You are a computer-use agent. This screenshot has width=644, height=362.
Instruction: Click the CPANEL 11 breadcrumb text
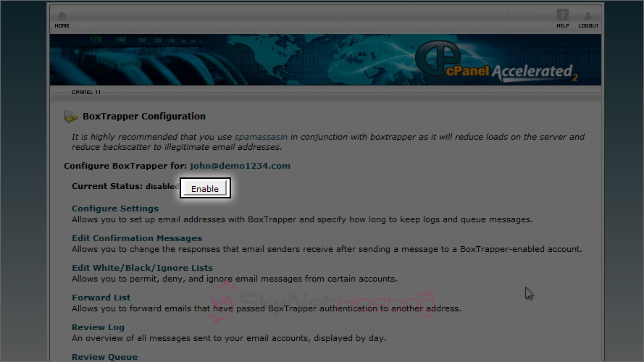click(x=86, y=93)
